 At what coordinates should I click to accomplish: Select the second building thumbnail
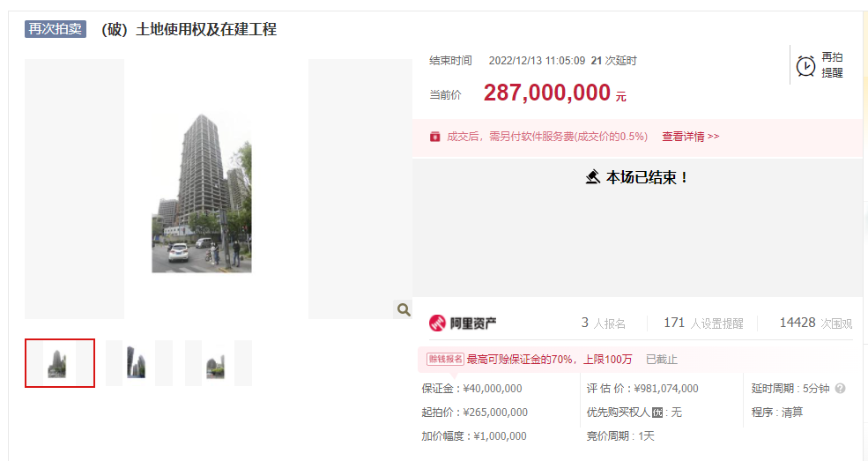(137, 363)
